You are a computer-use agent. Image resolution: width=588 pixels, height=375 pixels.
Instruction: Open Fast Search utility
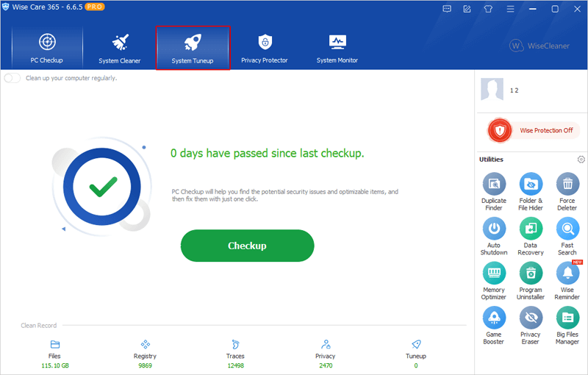pos(567,236)
